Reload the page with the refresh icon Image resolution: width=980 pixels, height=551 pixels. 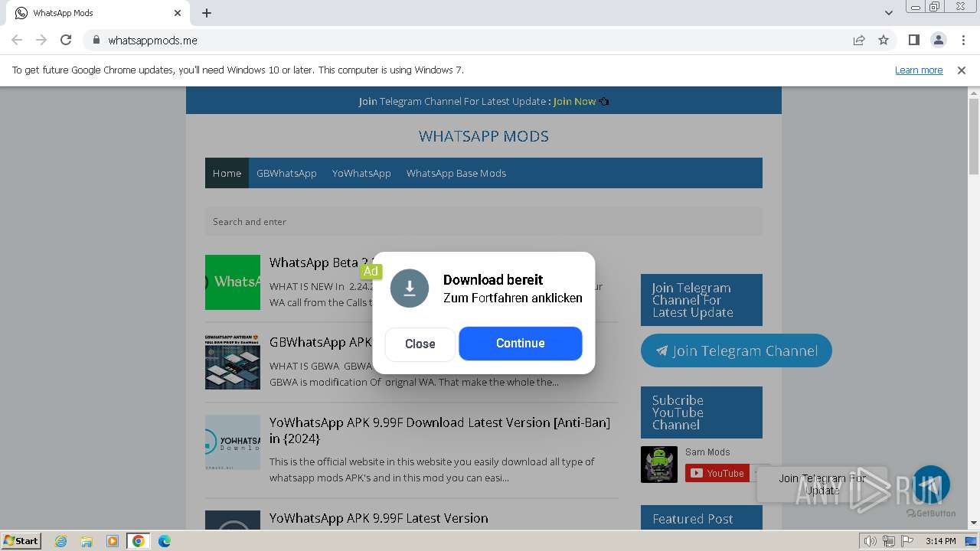click(66, 40)
